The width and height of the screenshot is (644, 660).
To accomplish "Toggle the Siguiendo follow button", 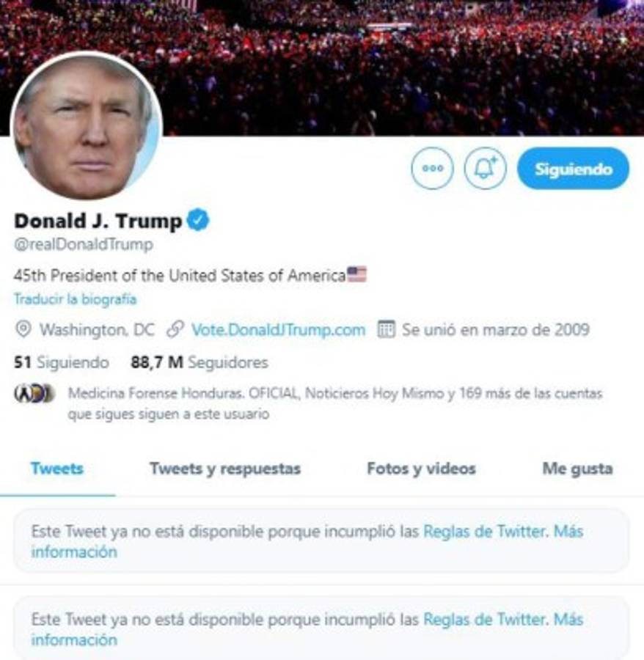I will 574,169.
